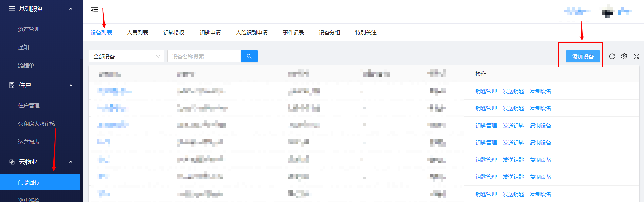Viewport: 644px width, 202px height.
Task: Click the 基础服务 menu list icon
Action: click(12, 9)
